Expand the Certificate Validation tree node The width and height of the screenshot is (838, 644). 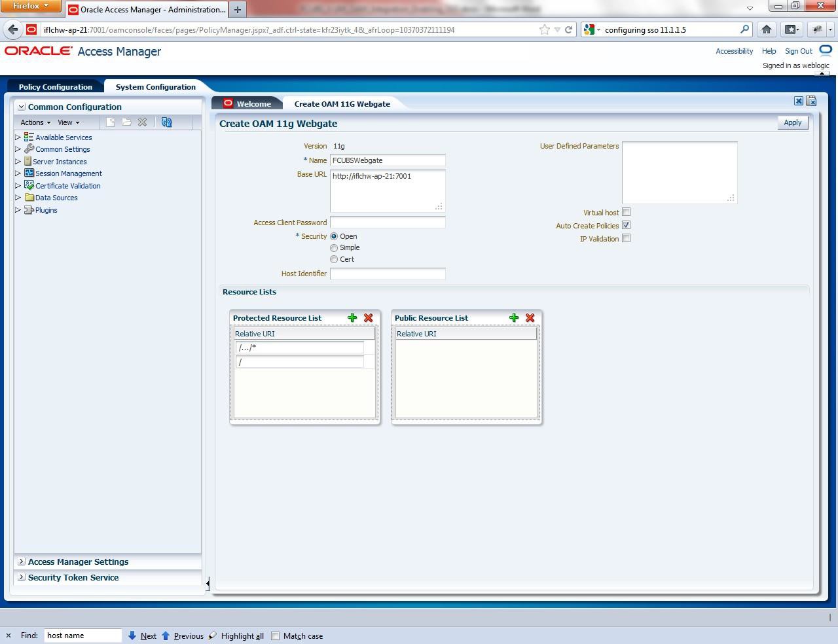point(18,185)
